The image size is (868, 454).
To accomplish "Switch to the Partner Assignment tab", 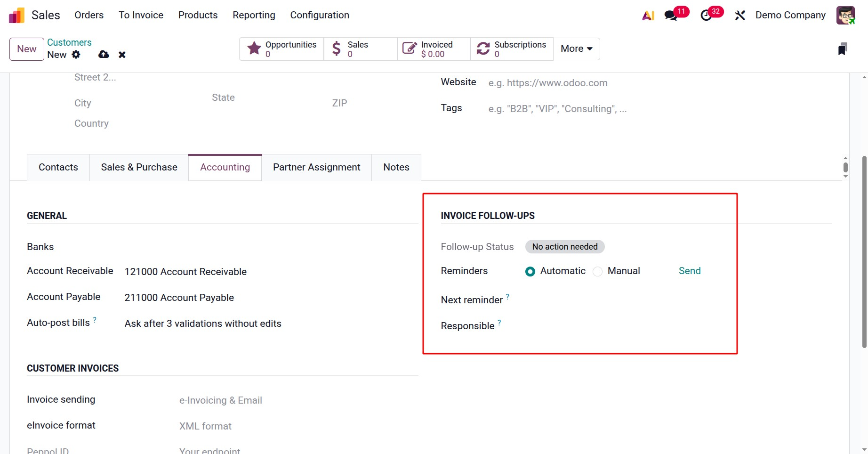I will pos(316,168).
